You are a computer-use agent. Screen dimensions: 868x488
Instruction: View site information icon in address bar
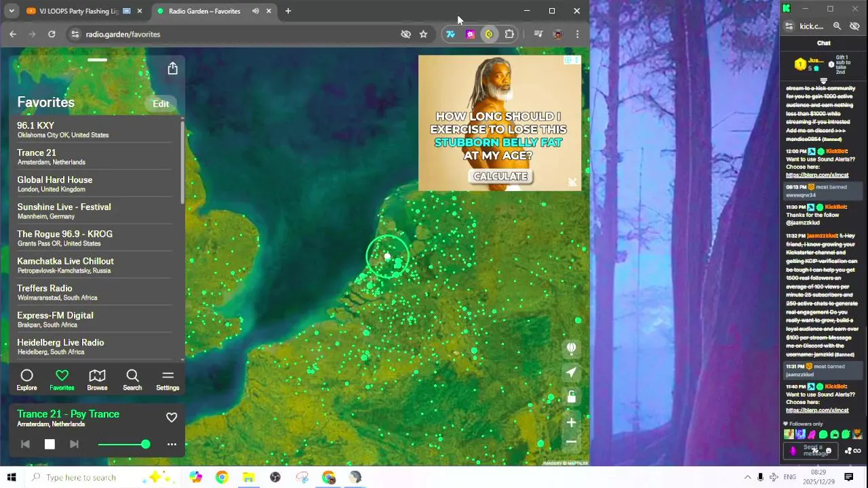pyautogui.click(x=75, y=34)
